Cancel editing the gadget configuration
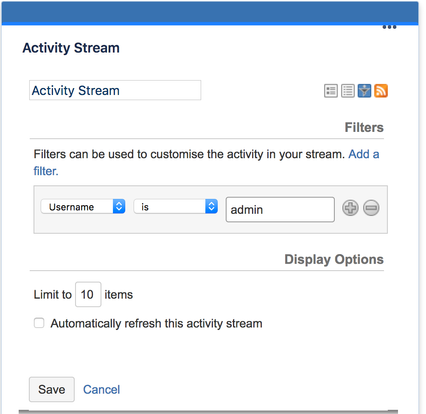The width and height of the screenshot is (426, 414). 101,389
